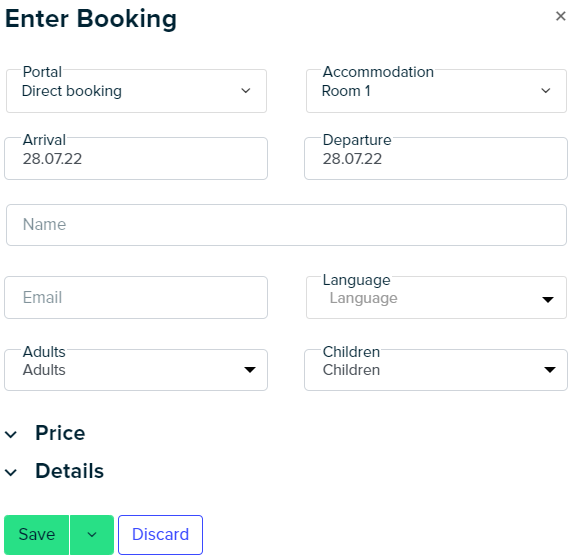Save the booking

pyautogui.click(x=37, y=535)
